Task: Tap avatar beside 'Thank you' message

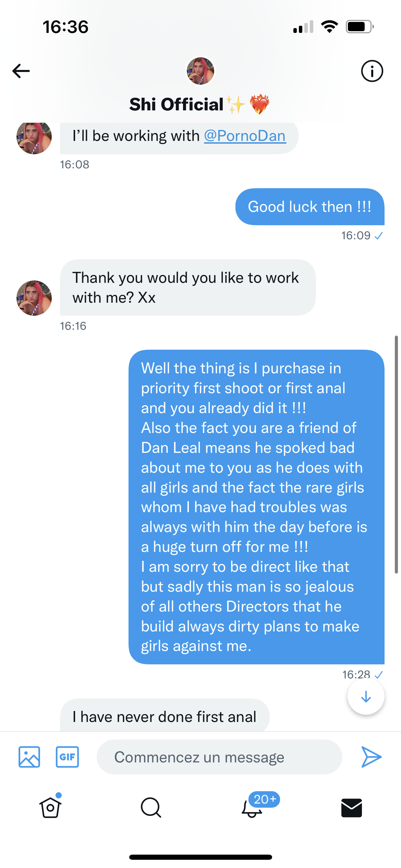Action: [x=34, y=298]
